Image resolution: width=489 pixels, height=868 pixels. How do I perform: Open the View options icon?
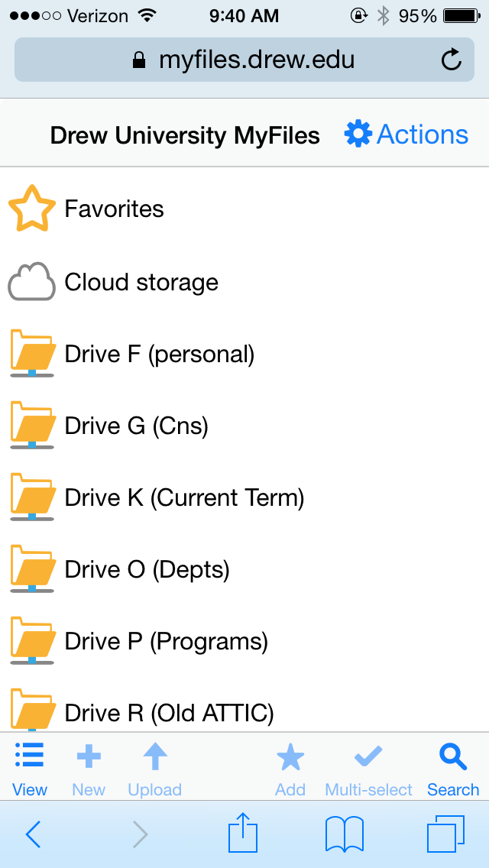[29, 755]
